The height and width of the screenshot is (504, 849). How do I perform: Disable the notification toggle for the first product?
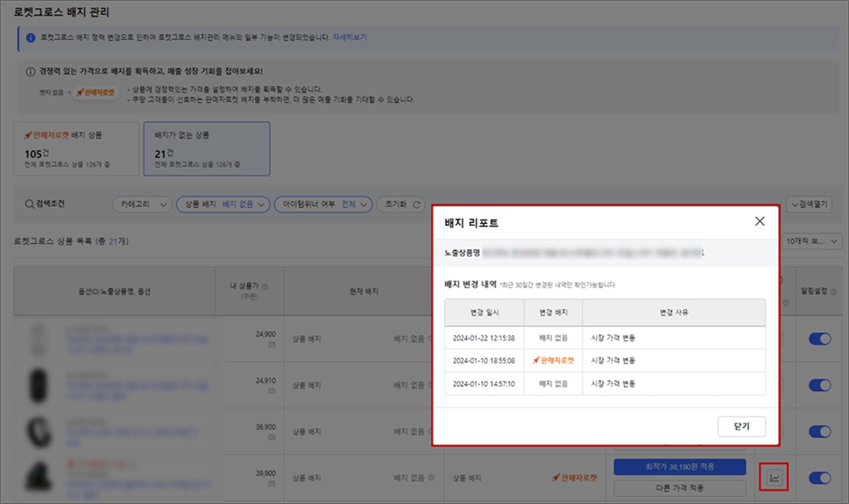[x=821, y=339]
